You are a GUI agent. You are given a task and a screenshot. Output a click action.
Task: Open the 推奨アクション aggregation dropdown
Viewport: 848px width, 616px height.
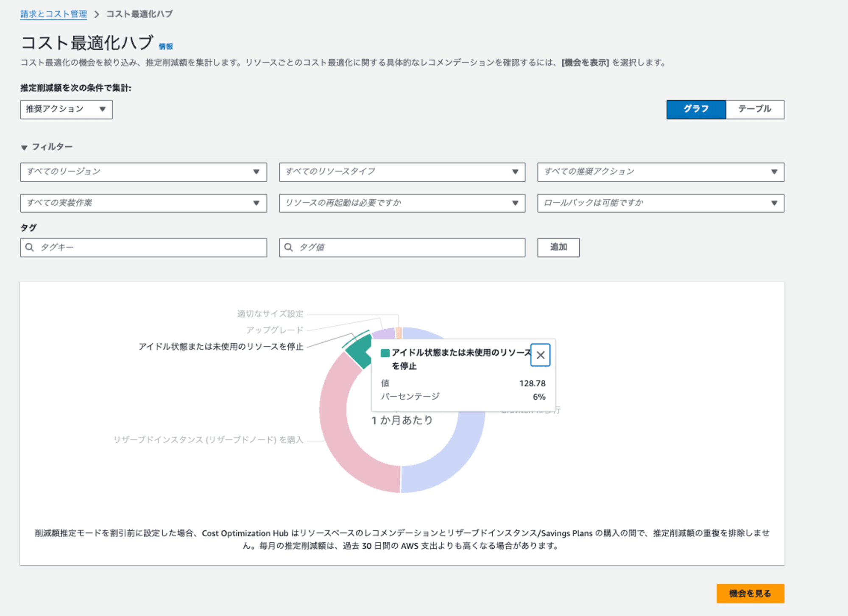coord(66,109)
